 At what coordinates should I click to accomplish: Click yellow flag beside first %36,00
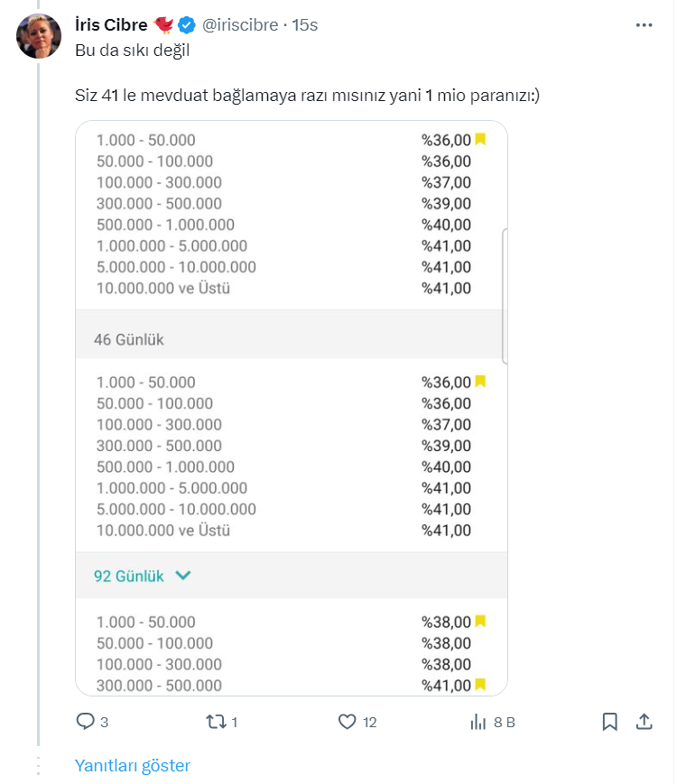480,139
